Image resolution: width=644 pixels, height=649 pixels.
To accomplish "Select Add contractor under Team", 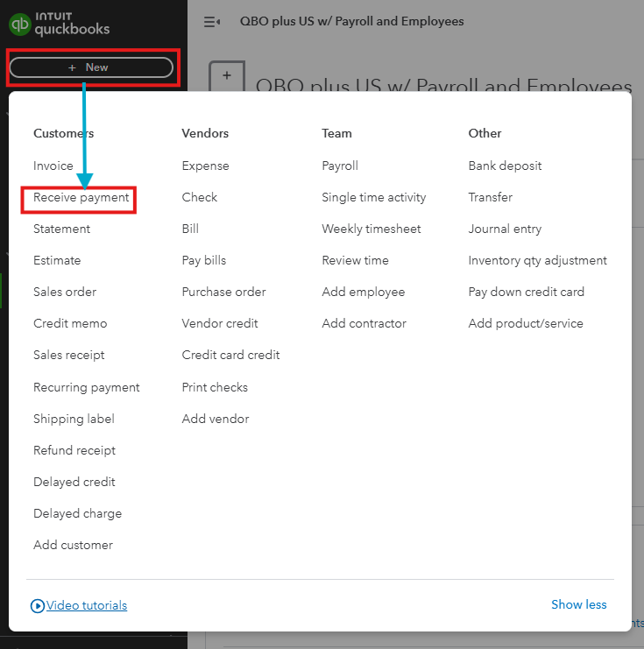I will click(364, 323).
